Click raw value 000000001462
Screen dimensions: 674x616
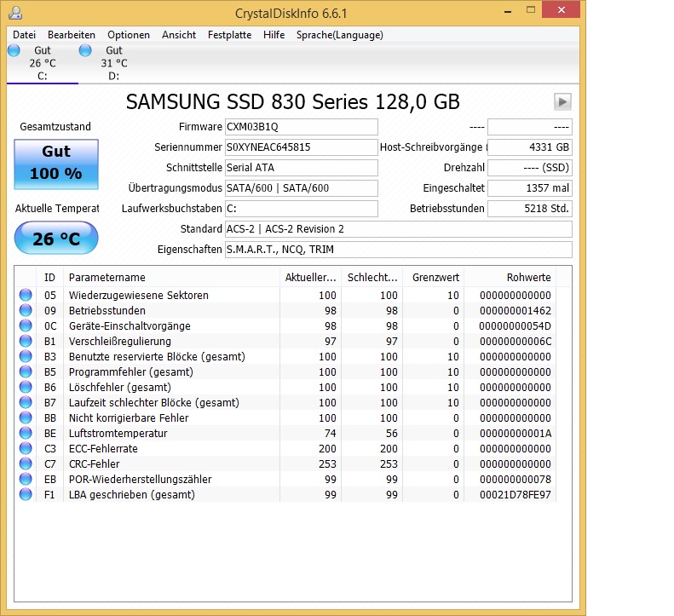click(516, 311)
